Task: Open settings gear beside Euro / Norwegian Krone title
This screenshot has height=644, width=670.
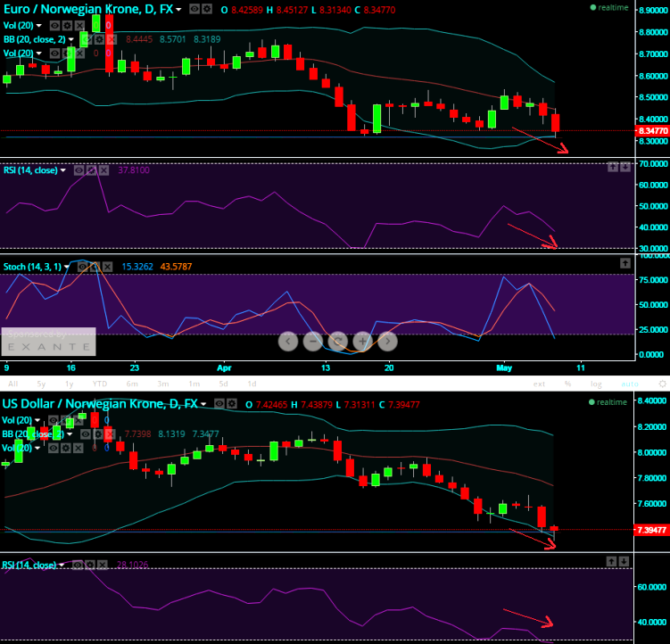Action: coord(207,9)
